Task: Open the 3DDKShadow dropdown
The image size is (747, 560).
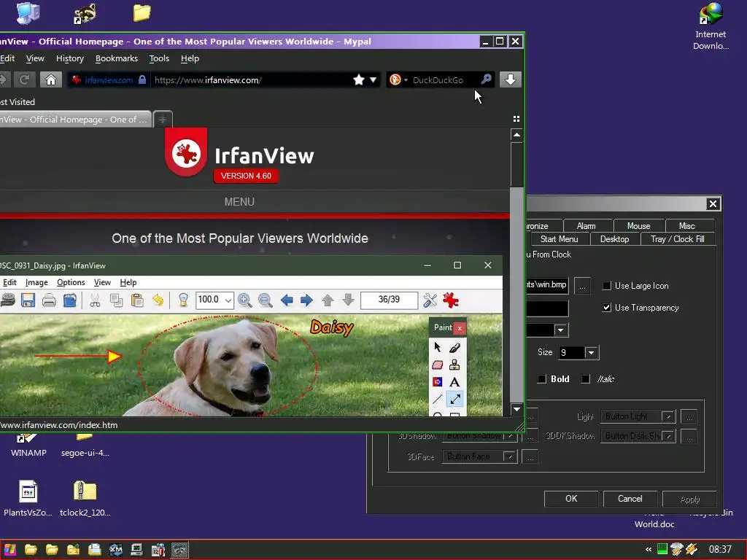Action: pyautogui.click(x=668, y=436)
